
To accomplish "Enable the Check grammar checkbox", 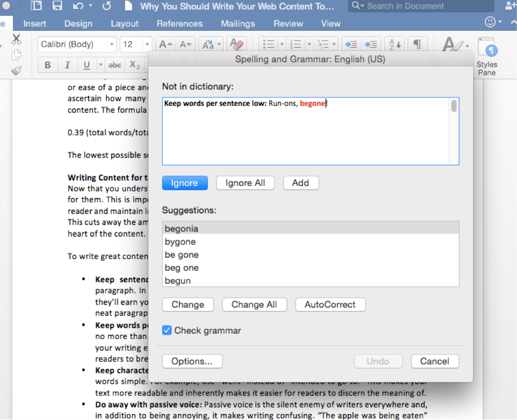I will click(x=167, y=330).
